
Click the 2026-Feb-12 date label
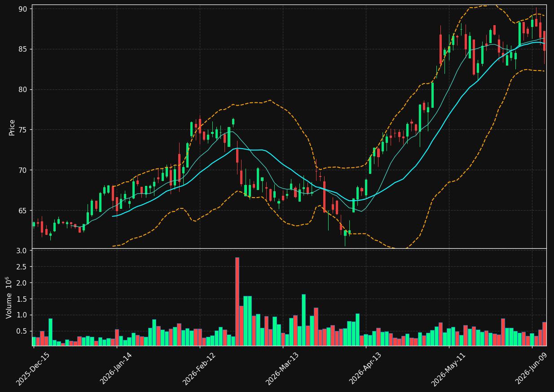tap(199, 368)
